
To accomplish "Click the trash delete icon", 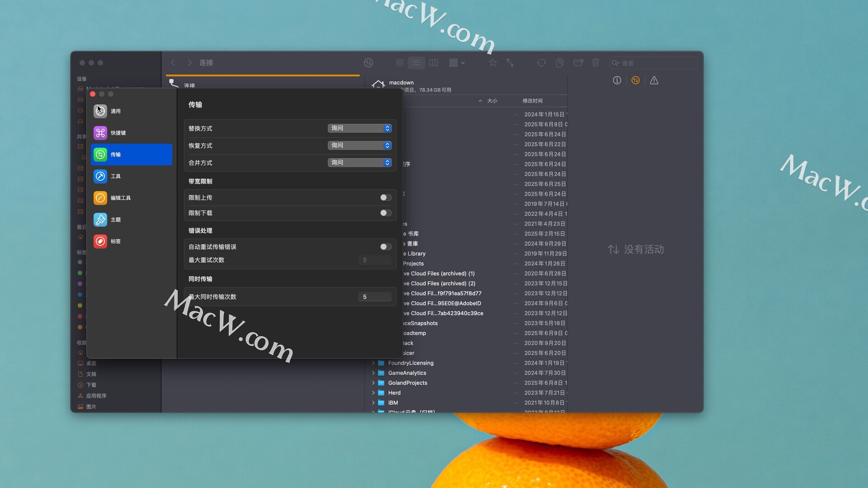I will pyautogui.click(x=596, y=63).
